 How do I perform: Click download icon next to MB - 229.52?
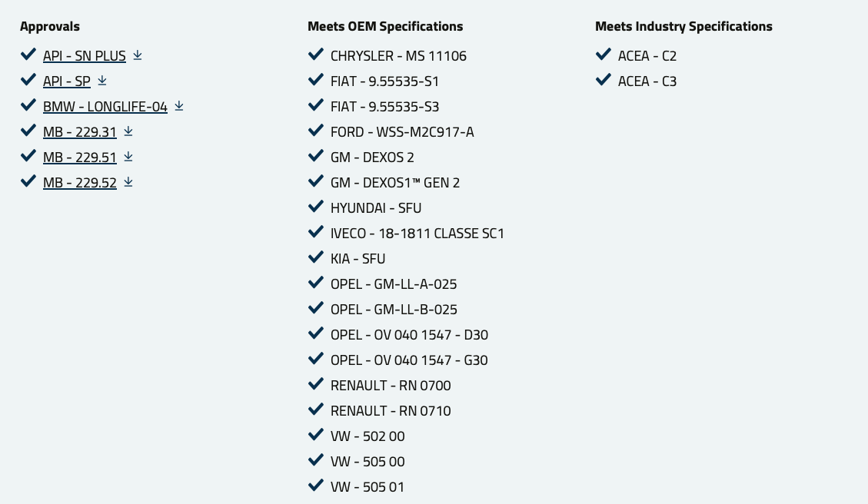[128, 182]
